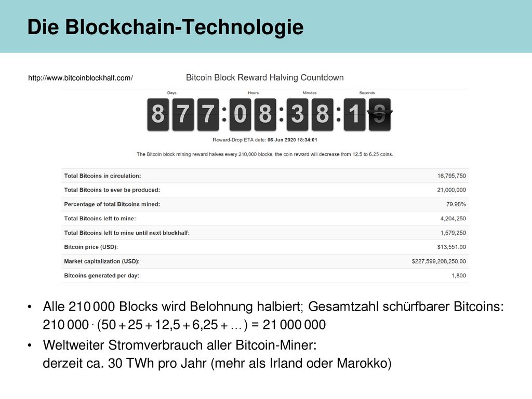Viewport: 532px width, 399px height.
Task: Select the Bitcoin price $13,551.00 value
Action: (x=451, y=247)
